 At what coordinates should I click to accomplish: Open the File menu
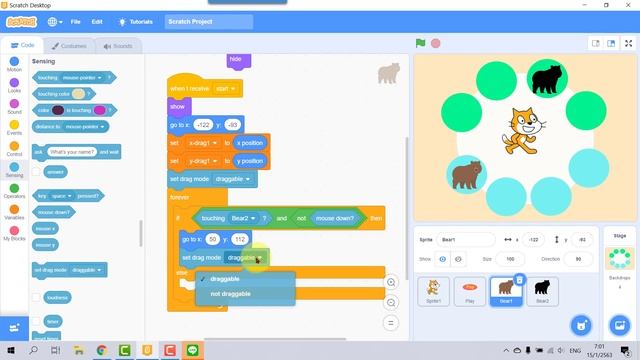[76, 22]
